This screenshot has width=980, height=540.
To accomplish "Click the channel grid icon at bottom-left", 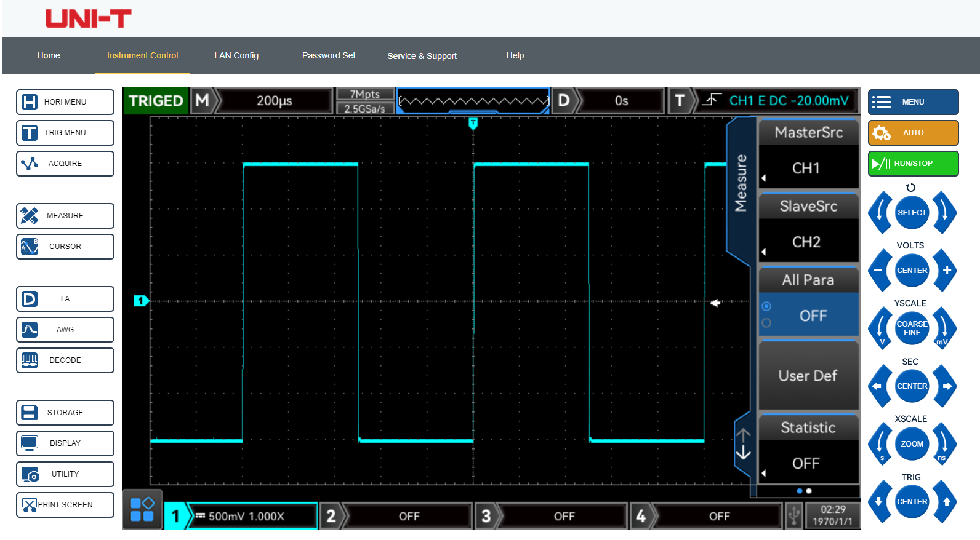I will coord(142,510).
